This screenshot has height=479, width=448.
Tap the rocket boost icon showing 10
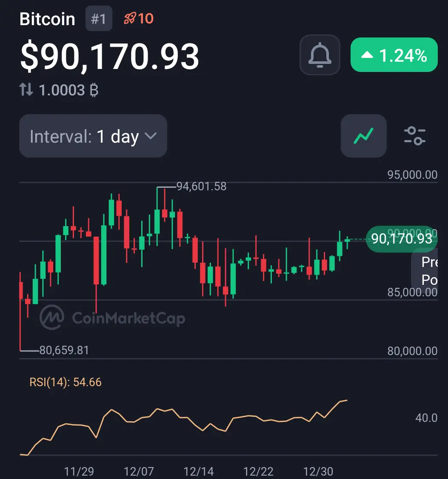[139, 18]
